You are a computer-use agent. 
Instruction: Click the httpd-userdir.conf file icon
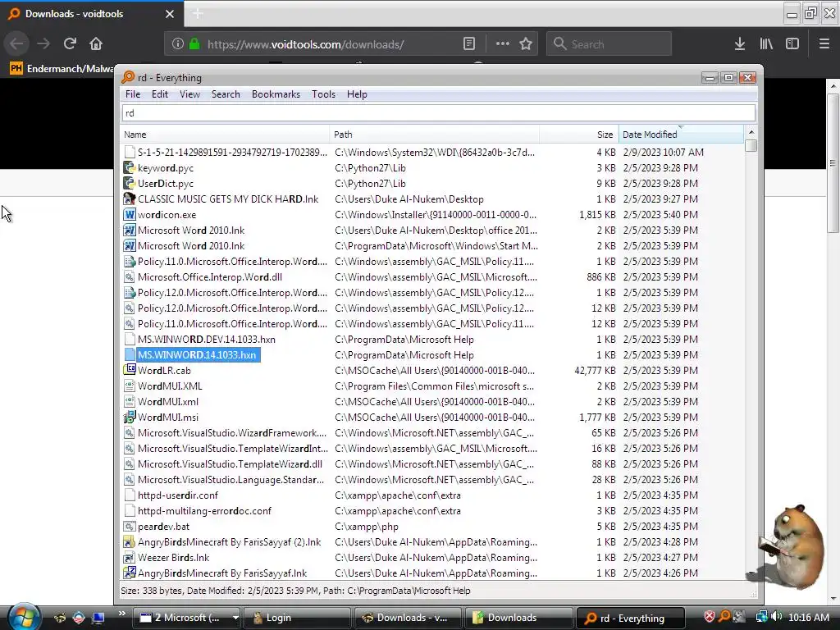tap(129, 495)
